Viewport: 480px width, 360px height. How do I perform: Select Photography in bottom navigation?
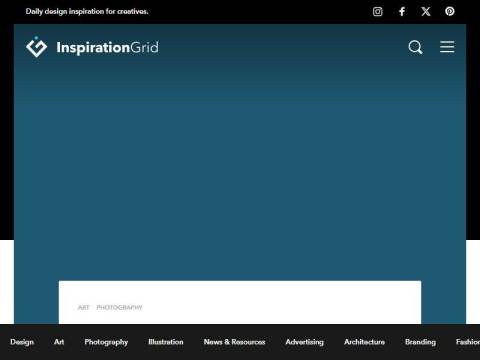click(106, 342)
